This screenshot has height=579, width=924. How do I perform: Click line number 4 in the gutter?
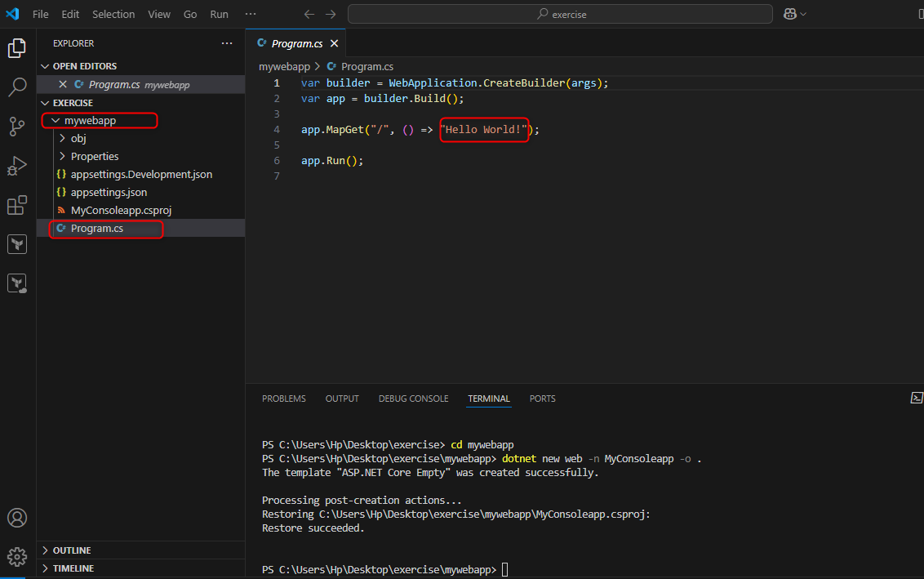tap(277, 130)
